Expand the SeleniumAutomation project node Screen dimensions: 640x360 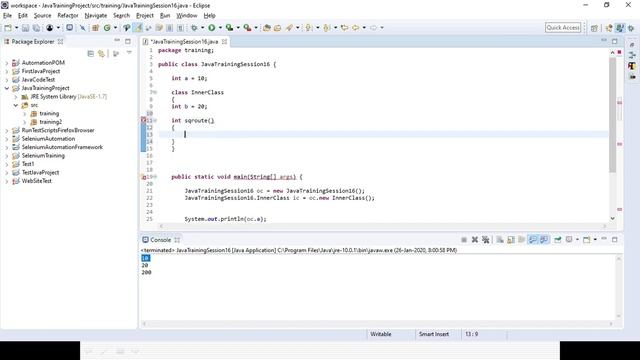(x=7, y=139)
